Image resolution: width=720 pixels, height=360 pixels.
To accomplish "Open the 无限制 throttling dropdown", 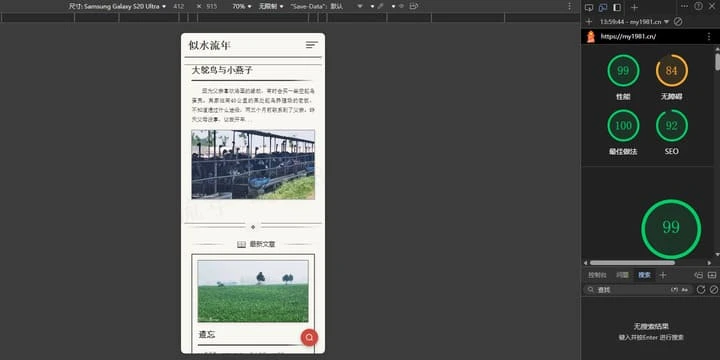I will point(271,6).
